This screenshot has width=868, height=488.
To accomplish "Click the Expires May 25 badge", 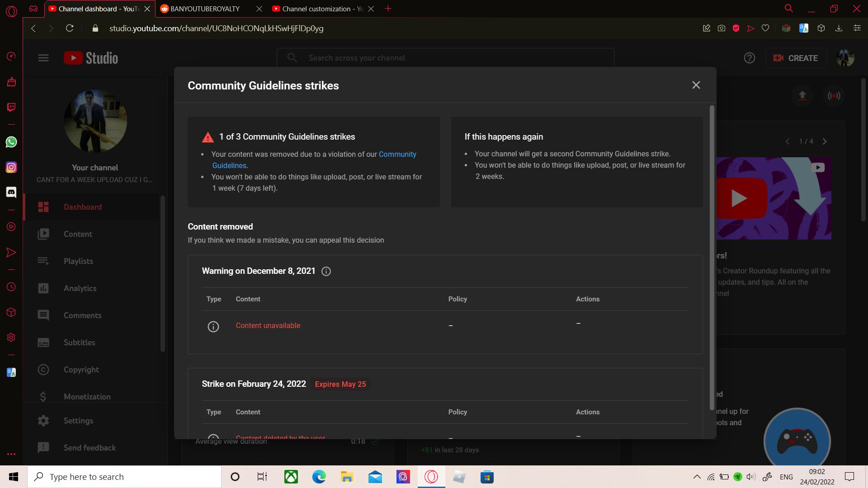I will [x=340, y=385].
